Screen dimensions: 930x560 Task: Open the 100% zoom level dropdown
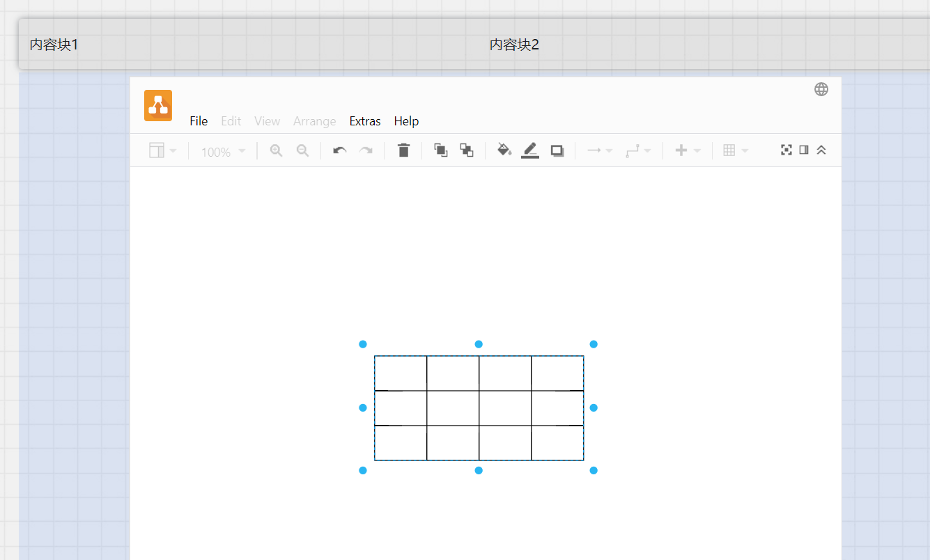(223, 151)
